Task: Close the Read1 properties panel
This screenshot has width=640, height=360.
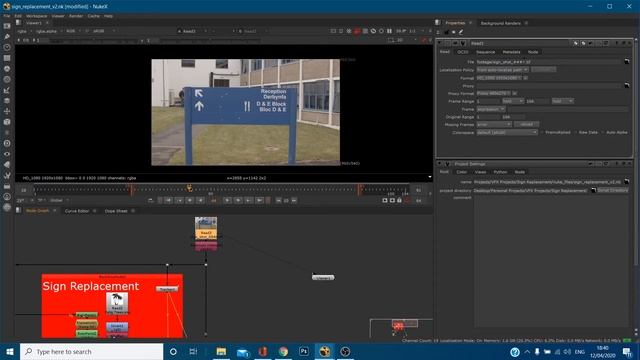Action: point(629,43)
